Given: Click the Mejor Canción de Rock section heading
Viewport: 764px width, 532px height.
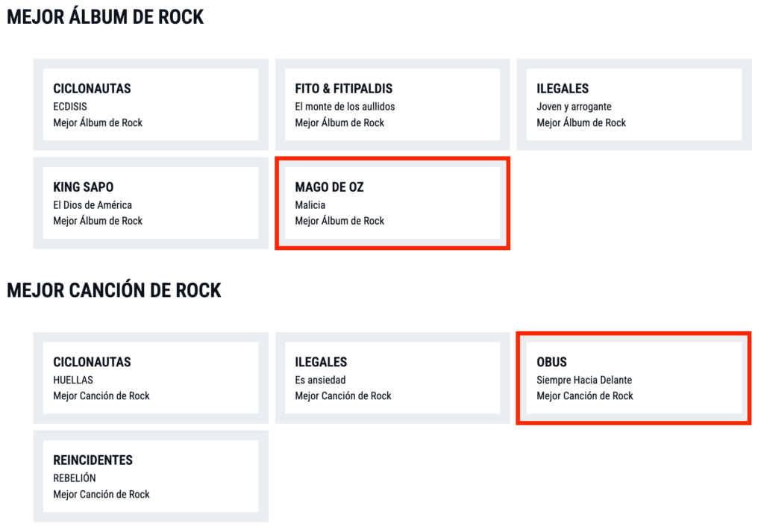Looking at the screenshot, I should (114, 290).
